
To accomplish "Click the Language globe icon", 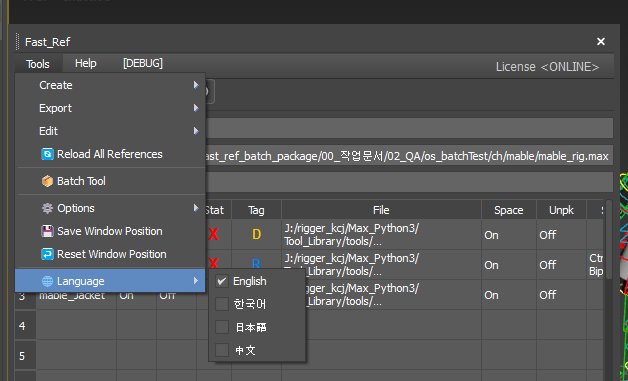I will click(x=47, y=281).
